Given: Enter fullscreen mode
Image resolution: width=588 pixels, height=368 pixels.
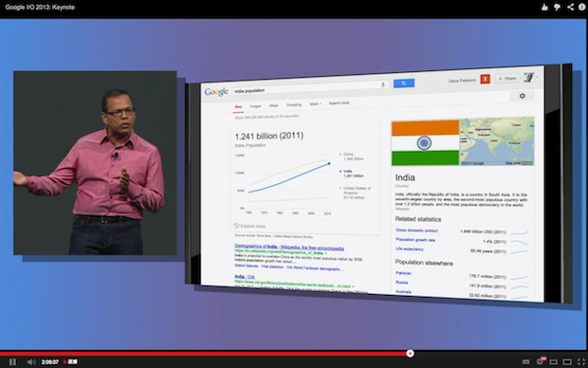Looking at the screenshot, I should point(581,362).
